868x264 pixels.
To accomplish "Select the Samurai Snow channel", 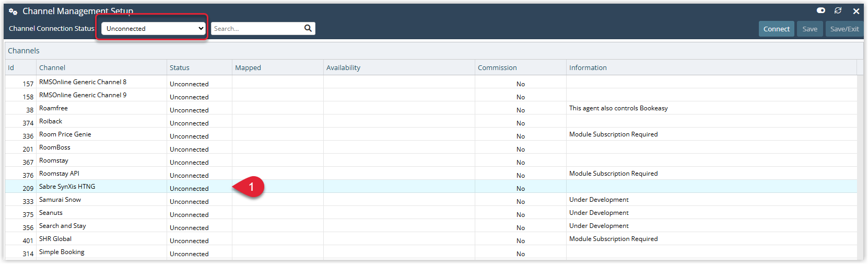I will coord(431,200).
